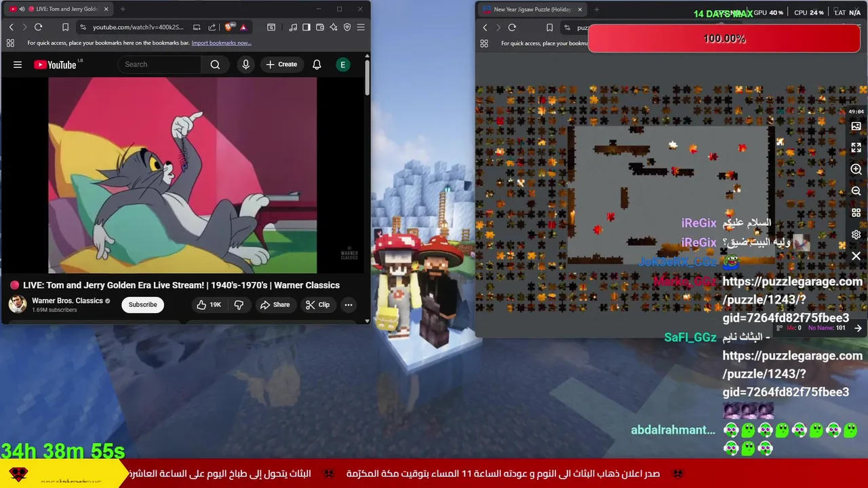
Task: Open jigsaw puzzle settings gear
Action: [x=856, y=235]
